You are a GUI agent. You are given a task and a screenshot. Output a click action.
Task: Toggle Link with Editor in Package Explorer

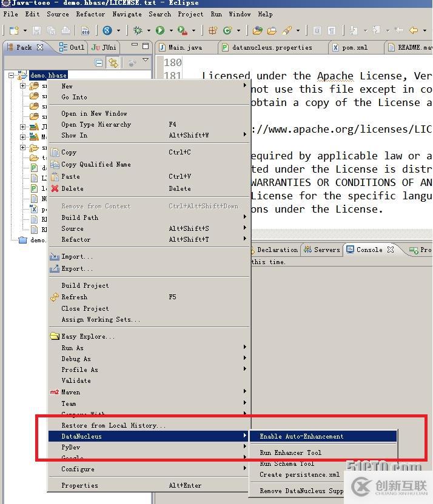coord(113,62)
